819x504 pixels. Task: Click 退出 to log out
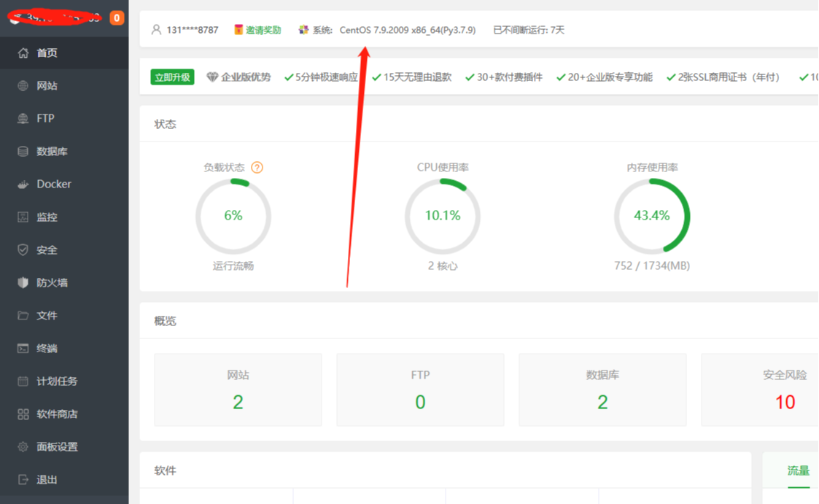click(47, 479)
